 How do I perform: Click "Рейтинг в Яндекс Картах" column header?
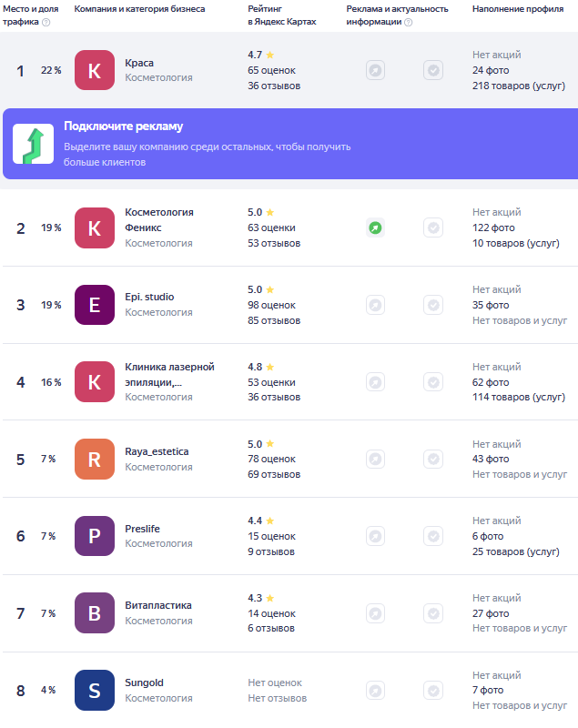pos(281,15)
